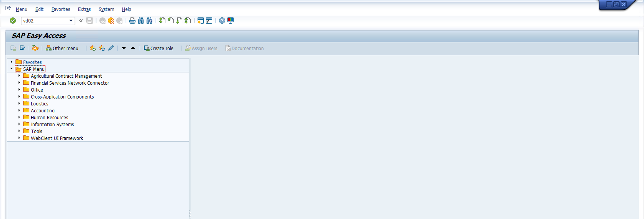Click the Save diskette icon
Image resolution: width=644 pixels, height=219 pixels.
pos(90,21)
